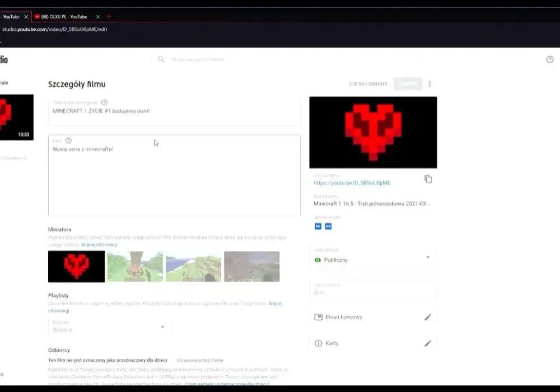This screenshot has width=560, height=392.
Task: Edit cards with pencil icon
Action: tap(428, 343)
